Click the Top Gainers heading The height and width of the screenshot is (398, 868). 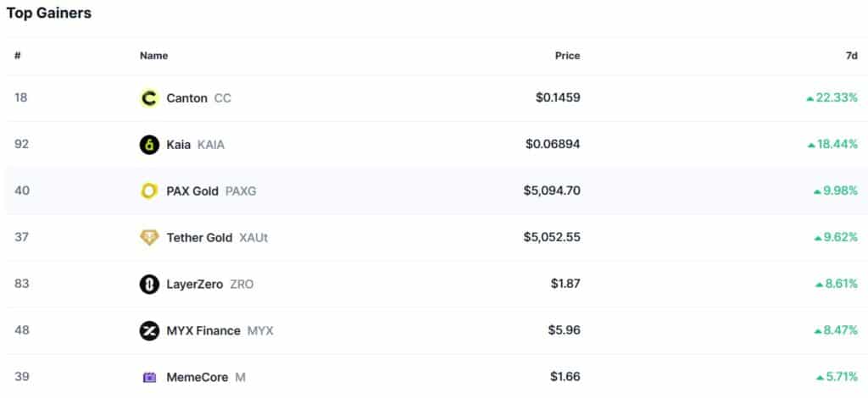[49, 14]
